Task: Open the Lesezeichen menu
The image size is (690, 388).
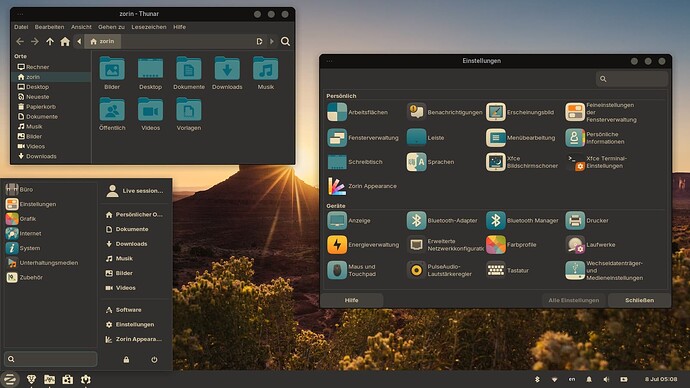Action: pos(149,27)
